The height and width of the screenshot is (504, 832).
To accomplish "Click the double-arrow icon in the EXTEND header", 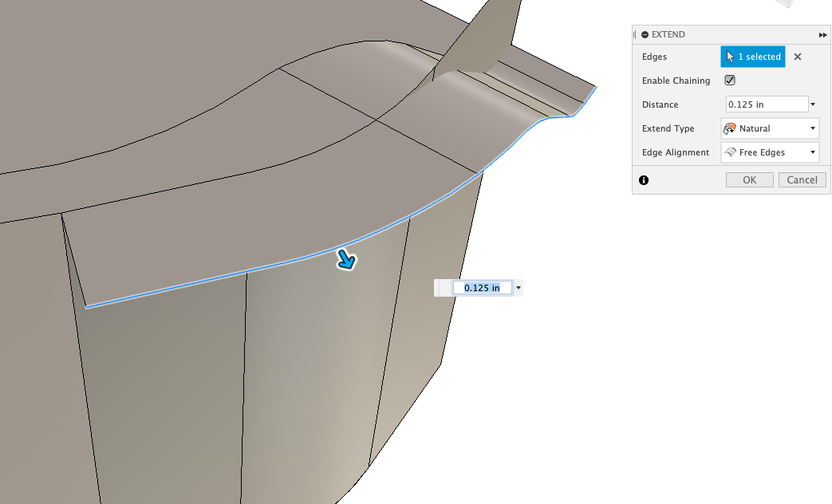I will [822, 34].
